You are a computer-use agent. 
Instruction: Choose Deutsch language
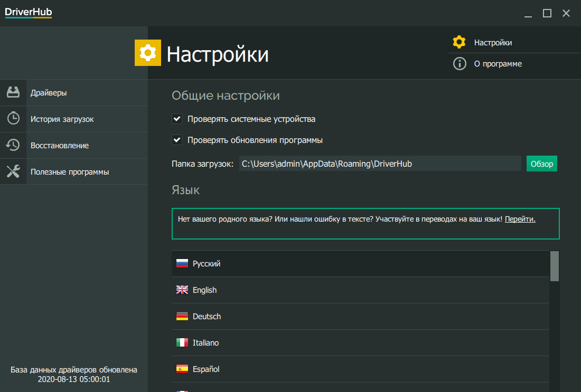[x=360, y=317]
